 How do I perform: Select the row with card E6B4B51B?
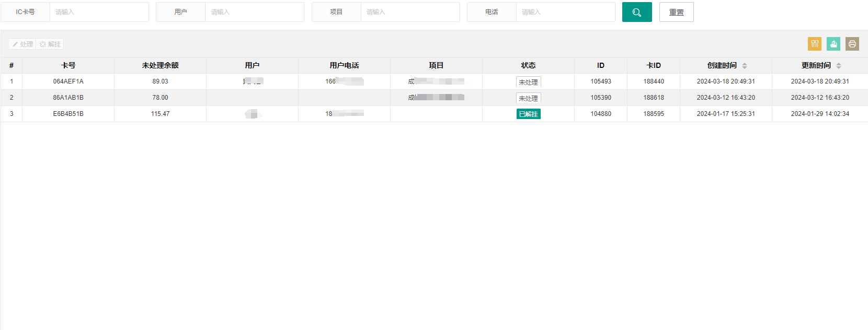434,114
